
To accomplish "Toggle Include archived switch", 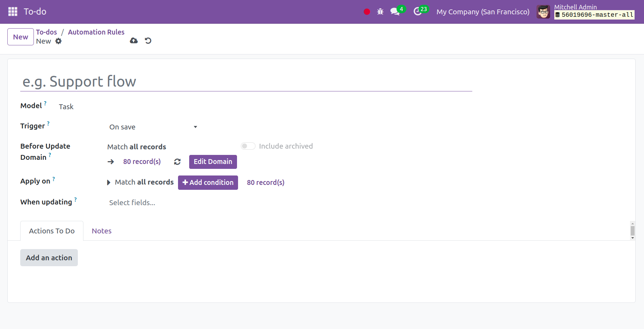I will click(248, 146).
